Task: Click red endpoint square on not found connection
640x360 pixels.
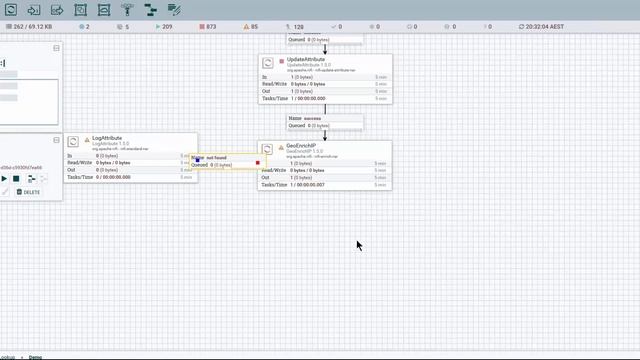Action: click(x=258, y=163)
